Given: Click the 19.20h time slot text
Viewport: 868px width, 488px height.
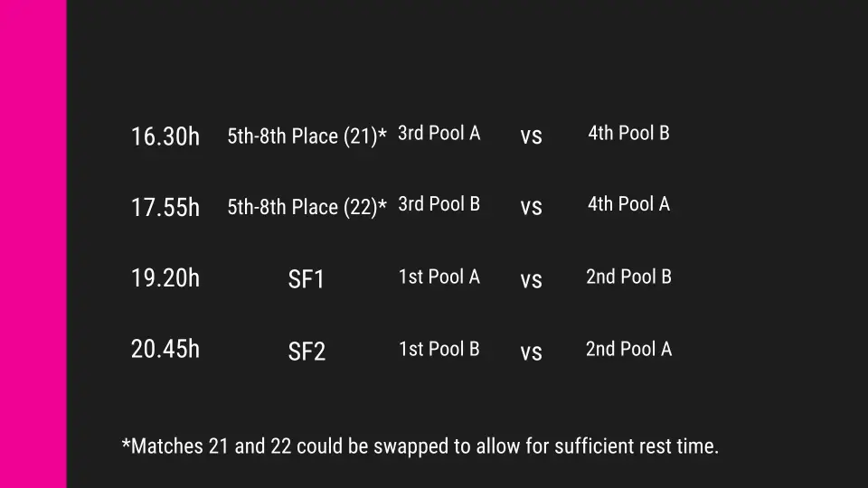Looking at the screenshot, I should click(x=165, y=278).
